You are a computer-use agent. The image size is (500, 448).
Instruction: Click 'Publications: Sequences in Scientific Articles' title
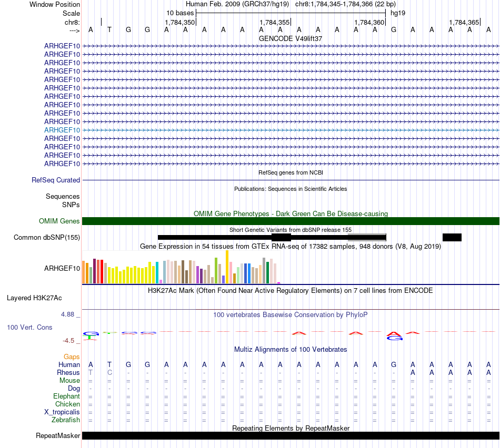pos(291,189)
